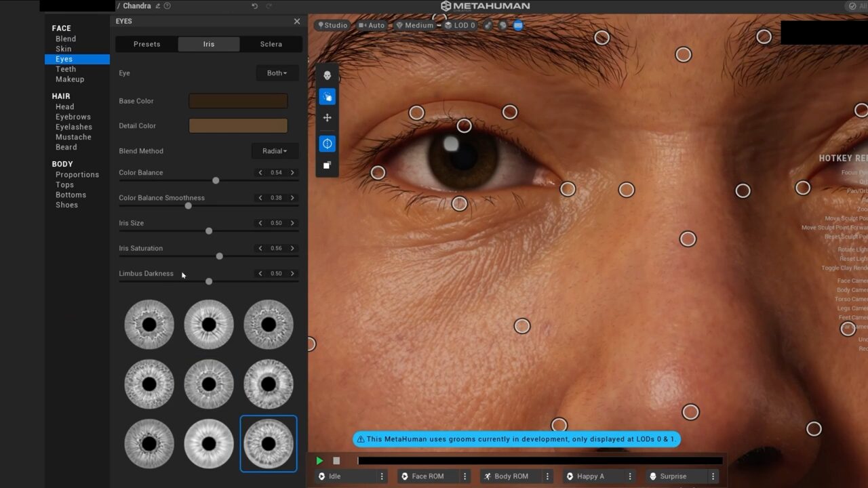Click the iris Base Color swatch
Image resolution: width=868 pixels, height=488 pixels.
tap(238, 101)
